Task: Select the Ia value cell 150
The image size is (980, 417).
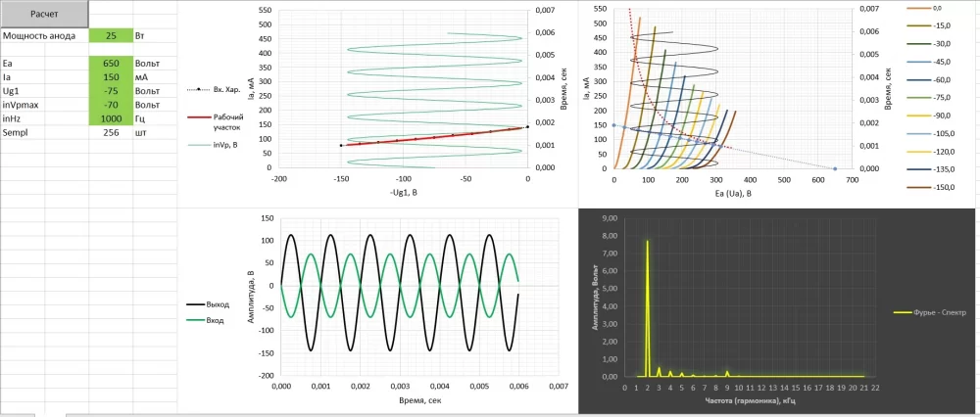Action: point(110,76)
